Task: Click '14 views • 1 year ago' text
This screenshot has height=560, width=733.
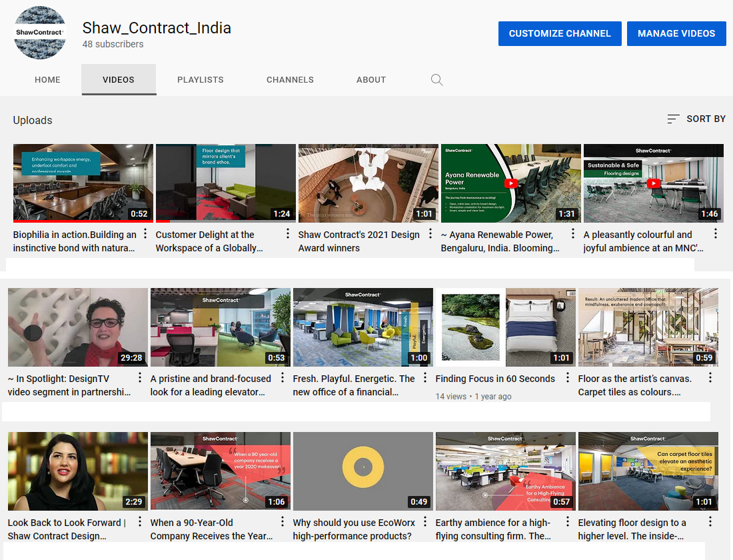Action: (x=474, y=396)
